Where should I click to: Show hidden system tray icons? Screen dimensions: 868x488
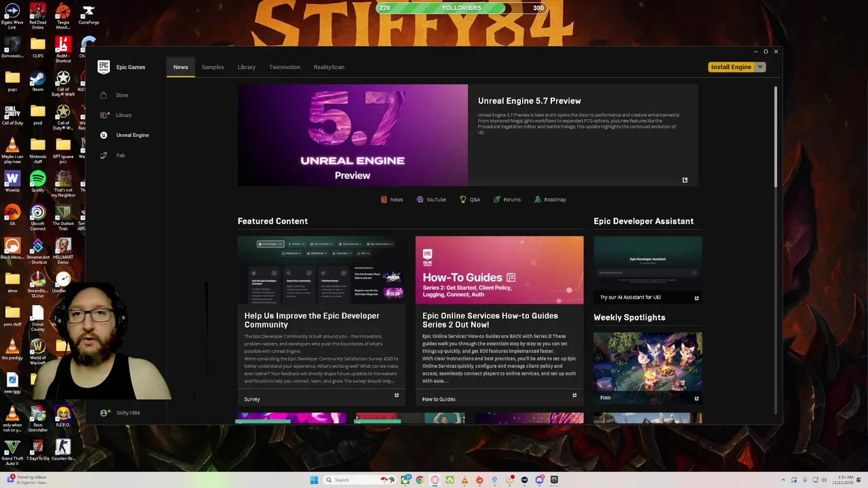[783, 480]
